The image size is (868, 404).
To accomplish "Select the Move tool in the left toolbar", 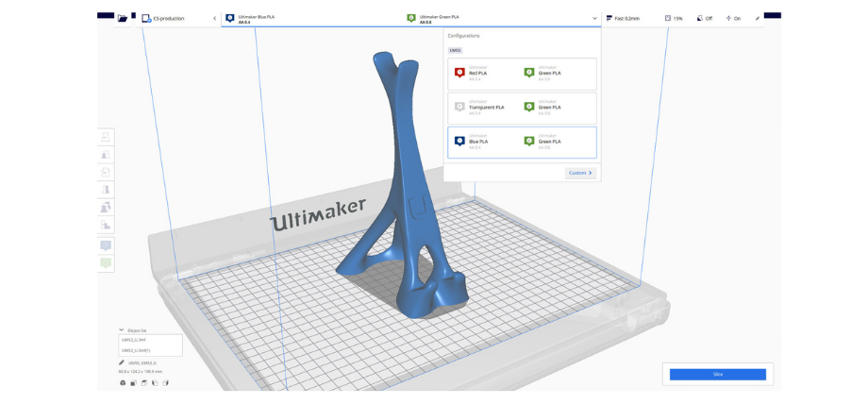I will click(x=105, y=137).
